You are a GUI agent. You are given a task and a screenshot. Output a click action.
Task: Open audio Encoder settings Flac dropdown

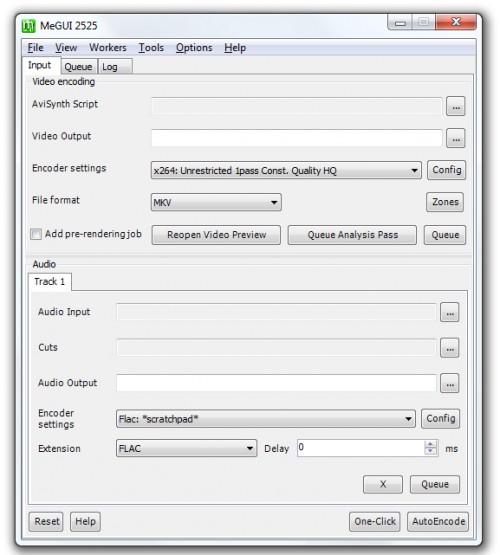coord(266,419)
